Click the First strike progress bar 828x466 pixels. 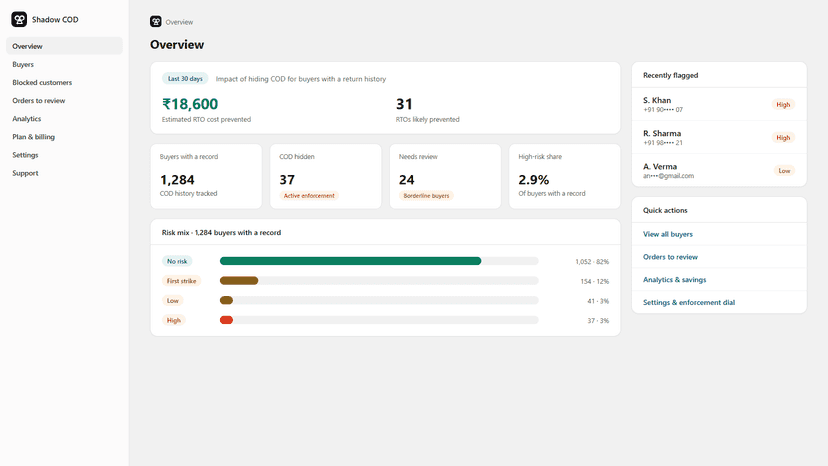(239, 281)
